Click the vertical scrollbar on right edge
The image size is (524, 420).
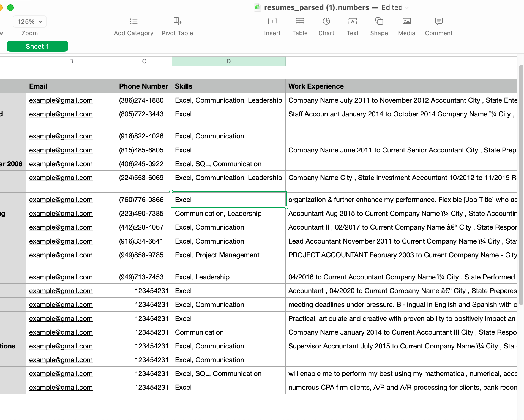point(521,184)
